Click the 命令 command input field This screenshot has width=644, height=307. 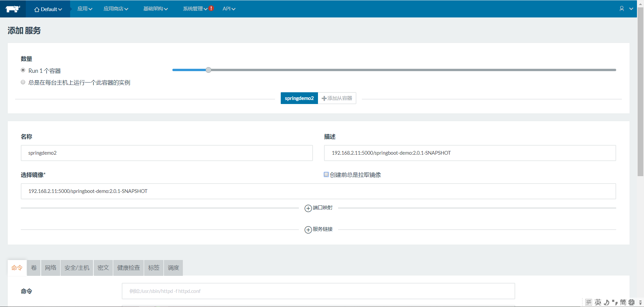point(318,291)
